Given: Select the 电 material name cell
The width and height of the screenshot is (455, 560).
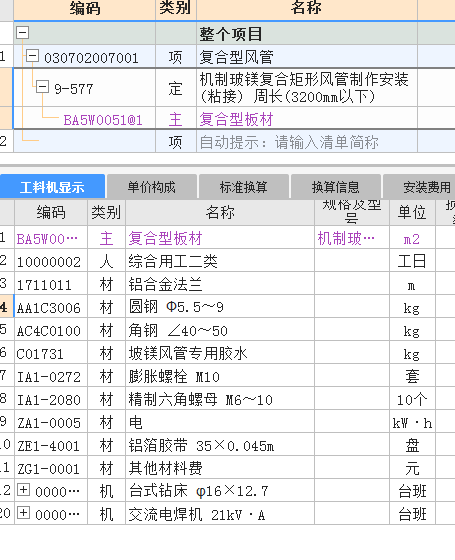Looking at the screenshot, I should tap(220, 422).
